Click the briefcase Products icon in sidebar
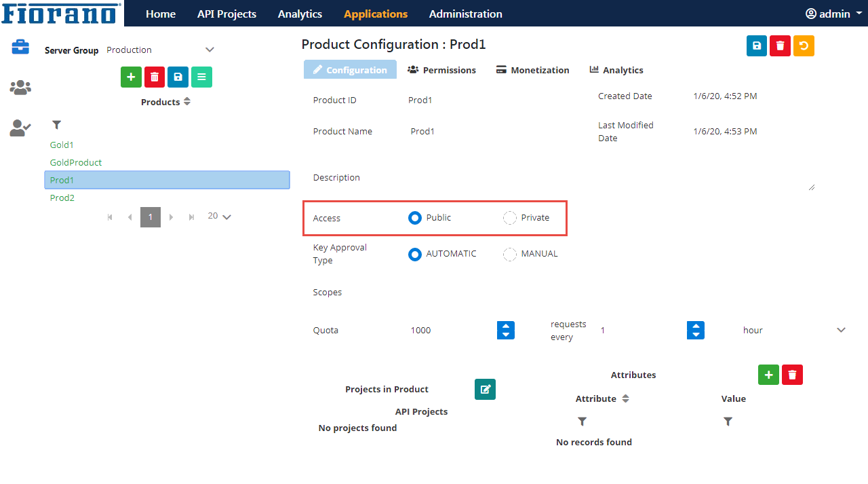The width and height of the screenshot is (868, 484). pos(20,47)
